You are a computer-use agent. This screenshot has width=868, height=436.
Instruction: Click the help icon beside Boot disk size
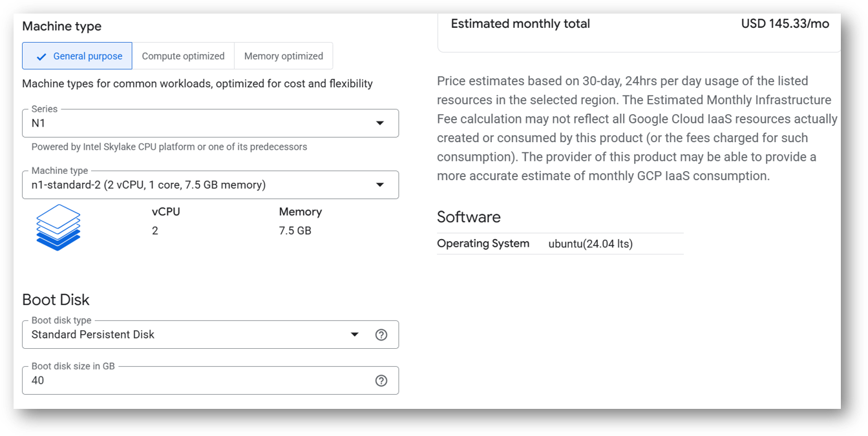[381, 380]
